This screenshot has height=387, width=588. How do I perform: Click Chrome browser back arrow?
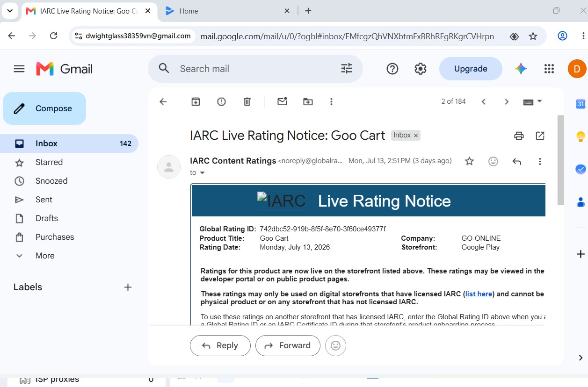coord(12,36)
